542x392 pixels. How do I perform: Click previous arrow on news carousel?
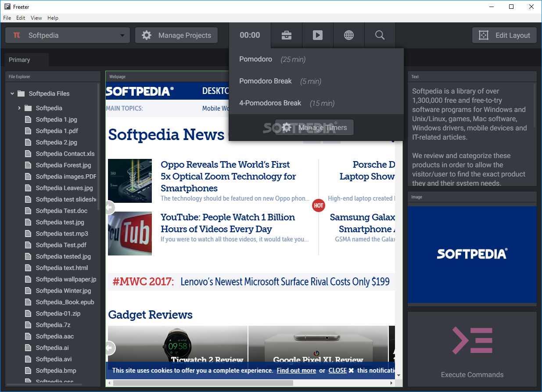click(110, 207)
